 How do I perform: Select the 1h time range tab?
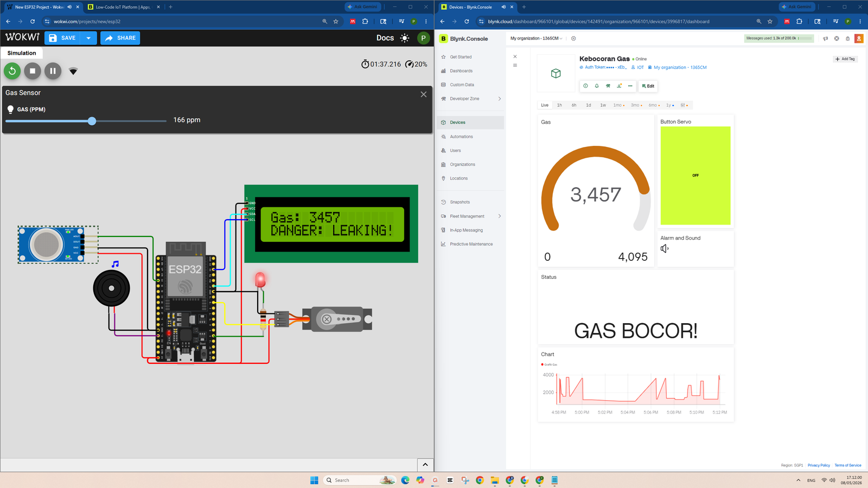click(559, 105)
